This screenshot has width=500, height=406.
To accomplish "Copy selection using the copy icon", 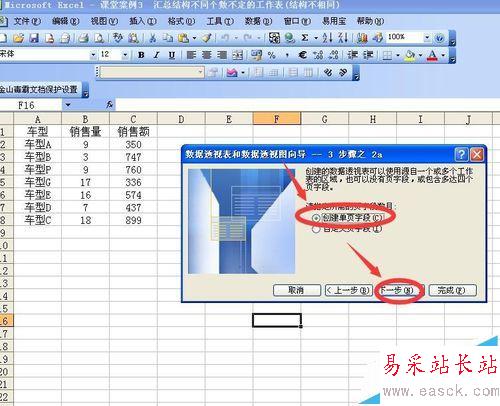I will tap(168, 38).
